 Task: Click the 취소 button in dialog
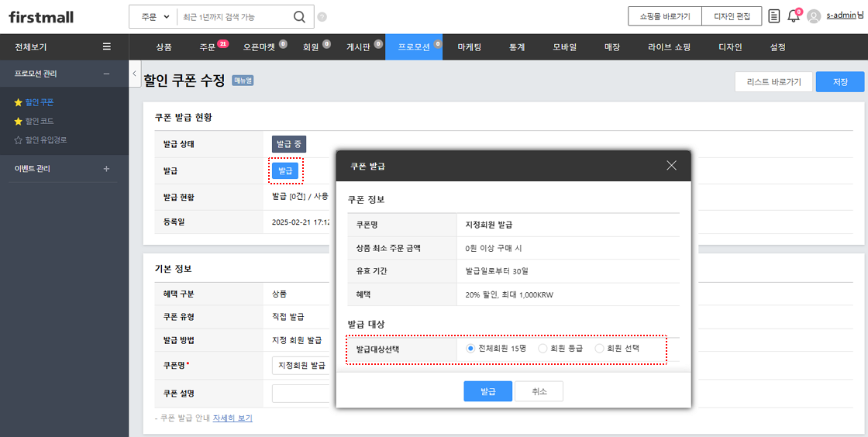click(539, 391)
